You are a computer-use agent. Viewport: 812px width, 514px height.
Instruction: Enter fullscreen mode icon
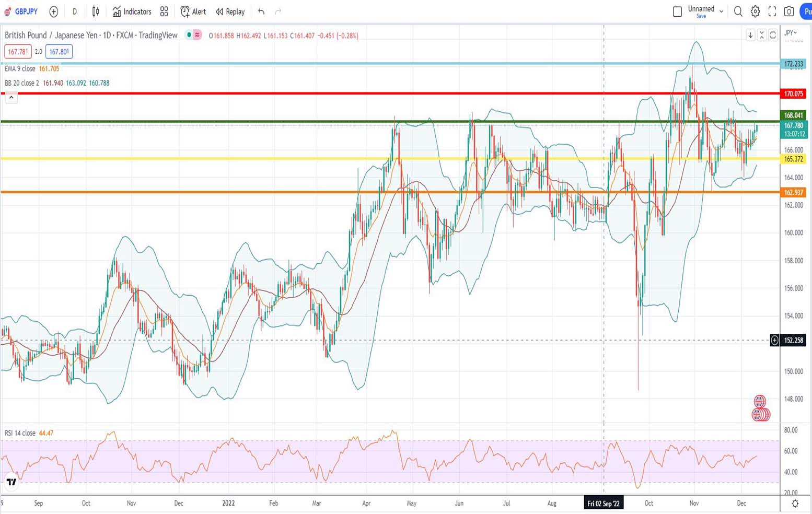pos(772,11)
